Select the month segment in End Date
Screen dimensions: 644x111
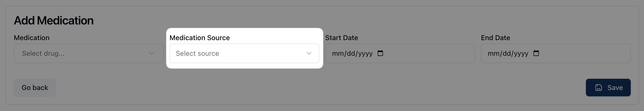coord(493,54)
